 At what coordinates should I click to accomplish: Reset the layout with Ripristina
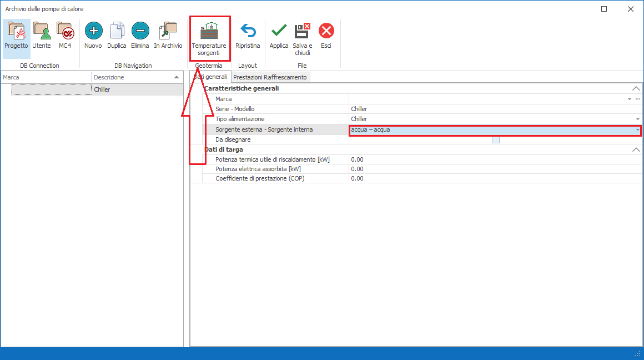coord(248,36)
